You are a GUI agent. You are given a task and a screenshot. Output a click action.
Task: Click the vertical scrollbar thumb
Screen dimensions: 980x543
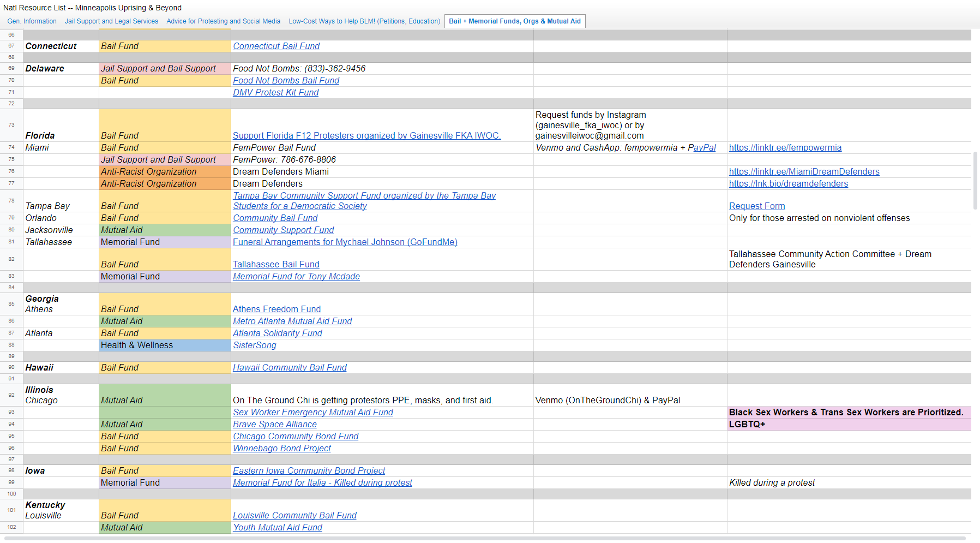(x=976, y=181)
